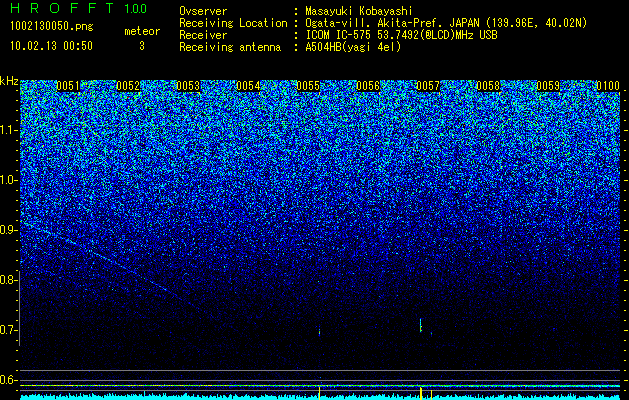Viewport: 629px width, 400px height.
Task: Click the Ovserver label
Action: 203,12
